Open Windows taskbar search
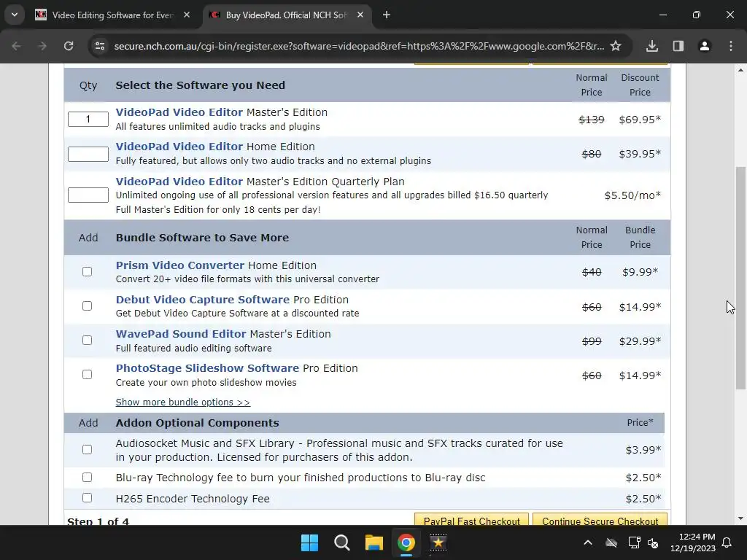Image resolution: width=747 pixels, height=560 pixels. [342, 542]
